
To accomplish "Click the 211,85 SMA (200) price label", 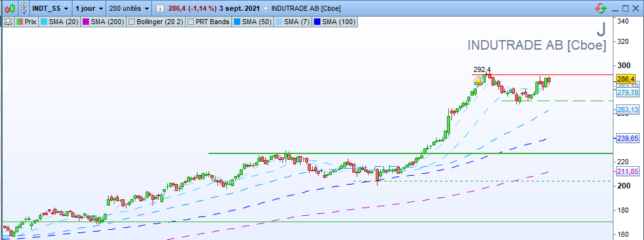I will coord(627,172).
